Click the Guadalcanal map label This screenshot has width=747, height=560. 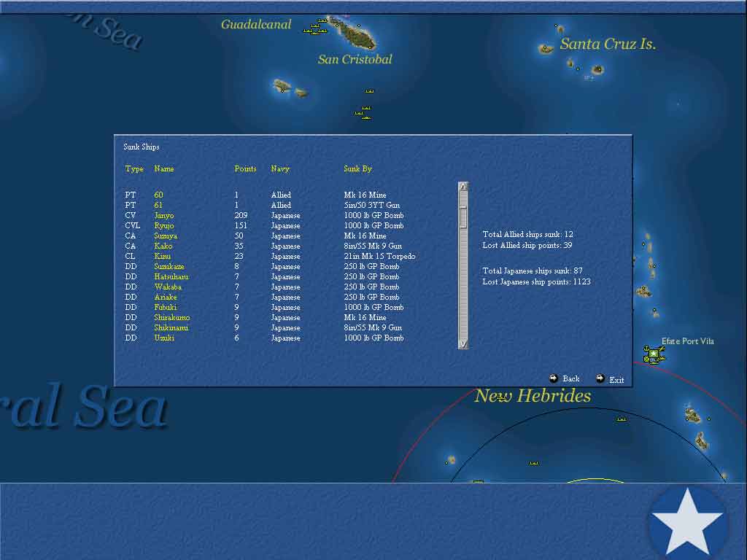coord(256,24)
